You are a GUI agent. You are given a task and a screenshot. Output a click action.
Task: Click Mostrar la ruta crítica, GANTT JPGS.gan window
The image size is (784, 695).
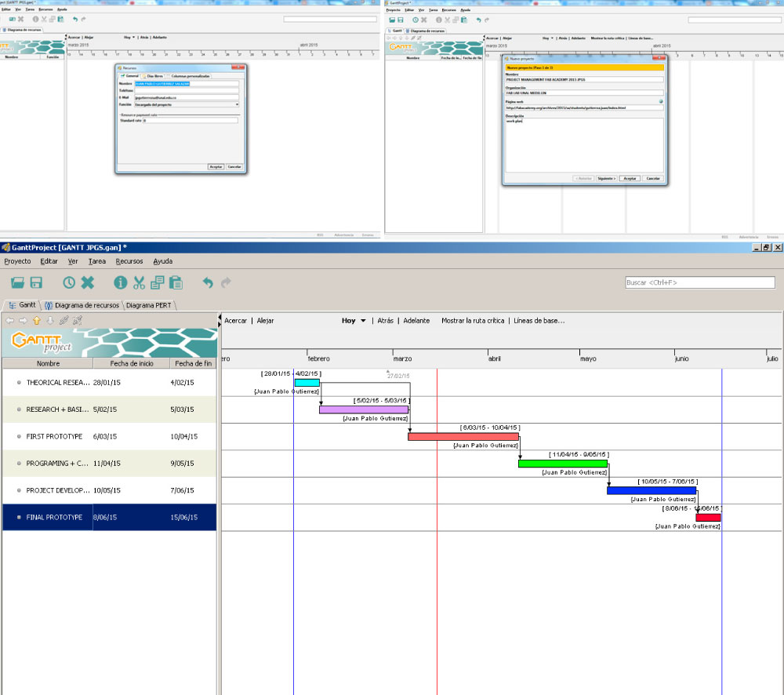[473, 321]
